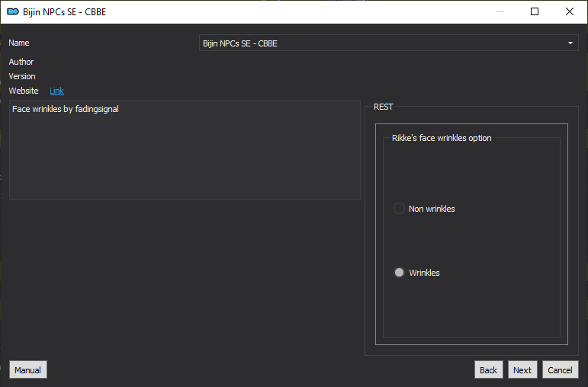
Task: Click the Rikke's face wrinkles option group label
Action: coord(442,138)
